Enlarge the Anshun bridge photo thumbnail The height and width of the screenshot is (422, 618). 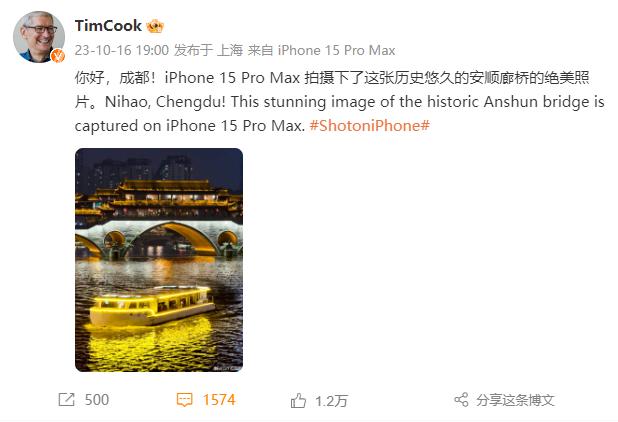coord(159,260)
